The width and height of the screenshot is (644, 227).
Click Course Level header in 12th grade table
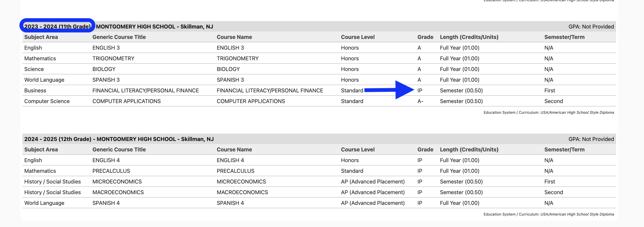[x=358, y=150]
